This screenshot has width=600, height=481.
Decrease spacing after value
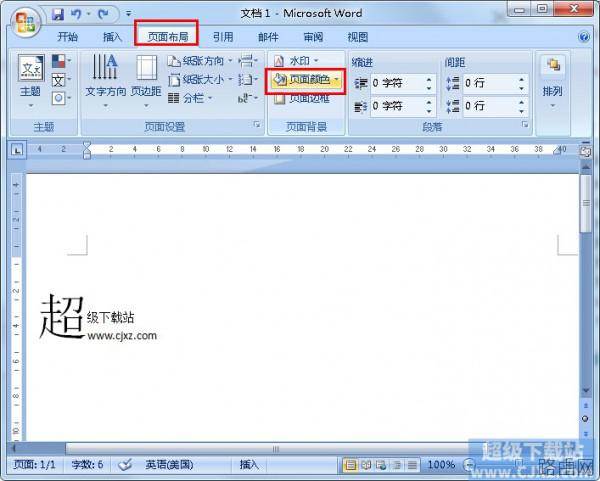[522, 110]
